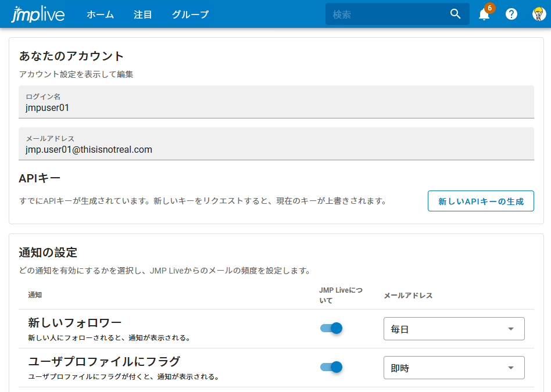Image resolution: width=551 pixels, height=392 pixels.
Task: Turn off the ユーザプロファイルにフラグ toggle
Action: pyautogui.click(x=332, y=367)
